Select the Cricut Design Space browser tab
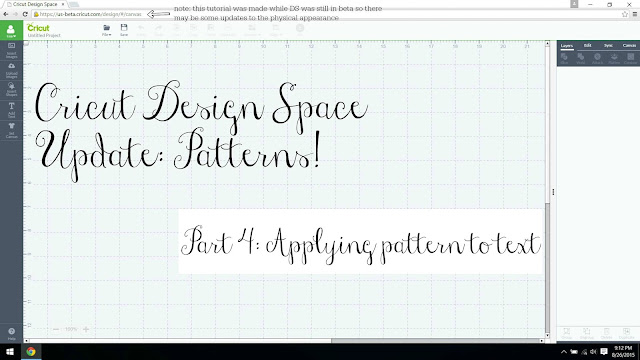Image resolution: width=640 pixels, height=360 pixels. [36, 4]
